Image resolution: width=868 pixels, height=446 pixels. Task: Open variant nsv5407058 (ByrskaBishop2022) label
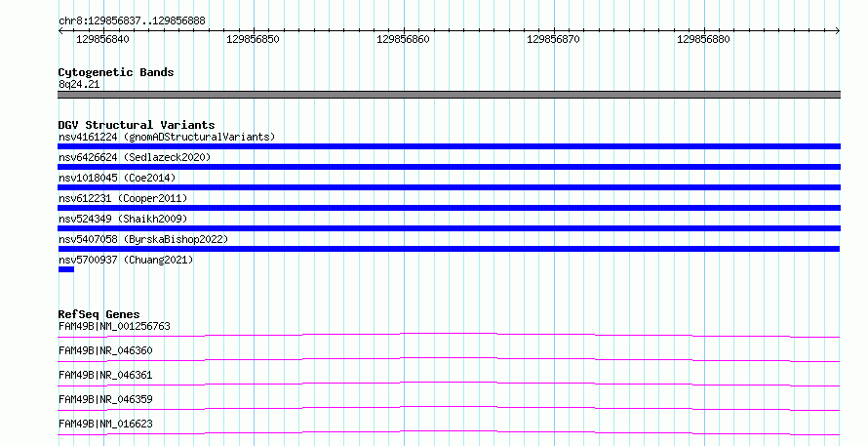[x=143, y=239]
